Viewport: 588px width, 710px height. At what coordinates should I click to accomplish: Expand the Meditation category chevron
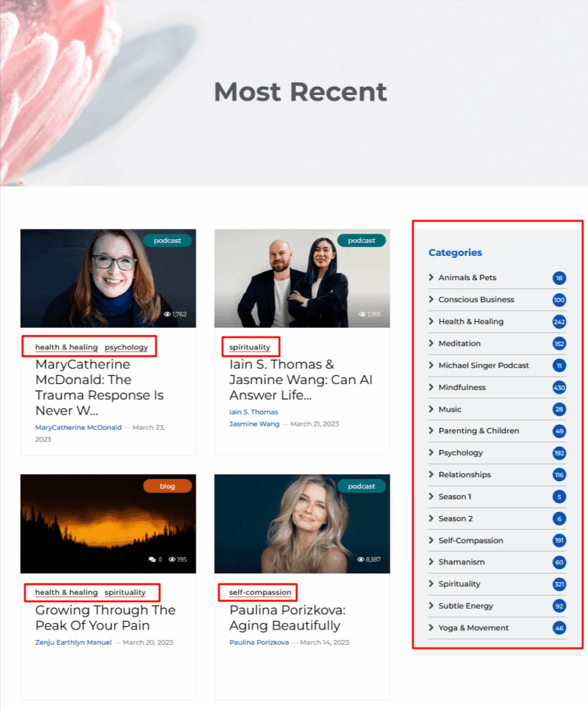pos(430,343)
